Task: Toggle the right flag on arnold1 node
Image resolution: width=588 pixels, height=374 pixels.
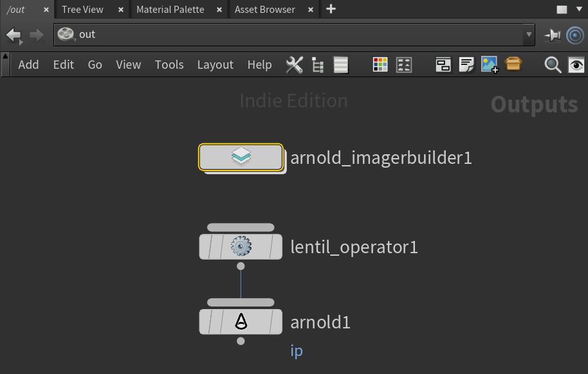Action: point(275,321)
